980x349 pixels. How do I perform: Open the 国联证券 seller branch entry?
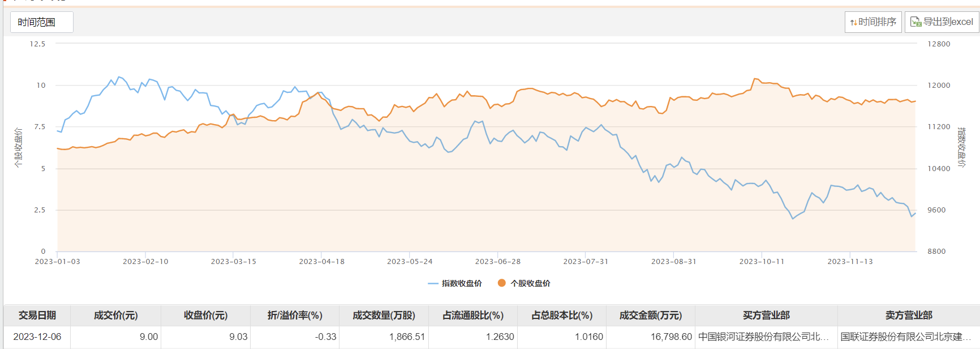[906, 337]
